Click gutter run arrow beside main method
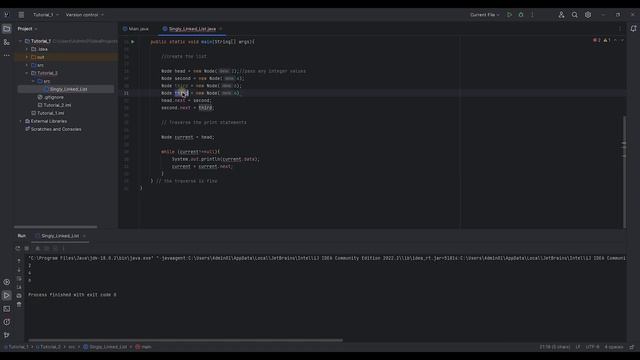 [x=133, y=42]
